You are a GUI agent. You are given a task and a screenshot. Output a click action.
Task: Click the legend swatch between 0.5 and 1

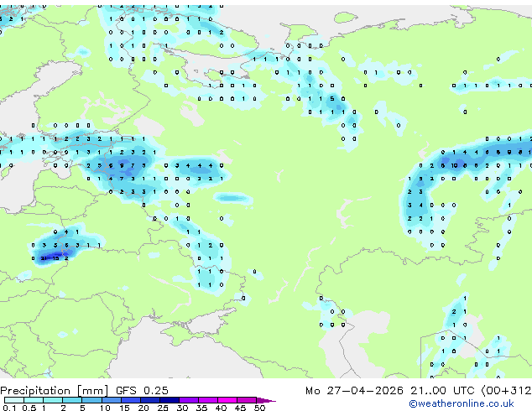pos(34,400)
